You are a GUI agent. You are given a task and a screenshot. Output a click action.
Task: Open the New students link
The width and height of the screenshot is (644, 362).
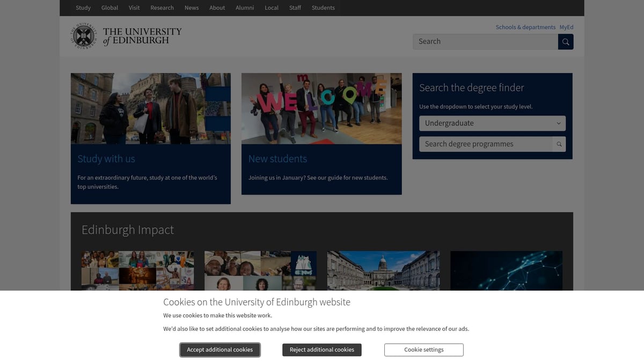pyautogui.click(x=277, y=159)
